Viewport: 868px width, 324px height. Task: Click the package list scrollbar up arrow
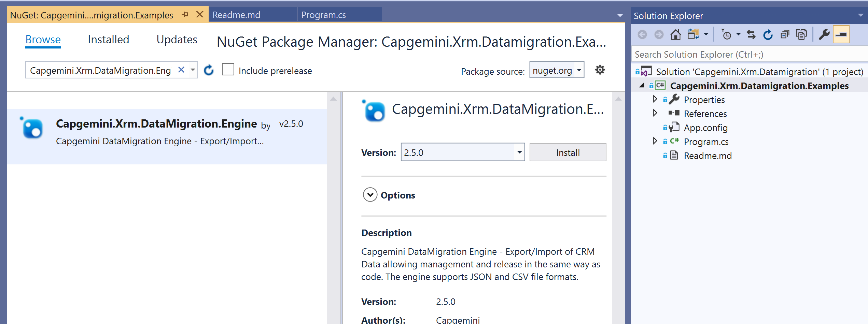(x=333, y=99)
